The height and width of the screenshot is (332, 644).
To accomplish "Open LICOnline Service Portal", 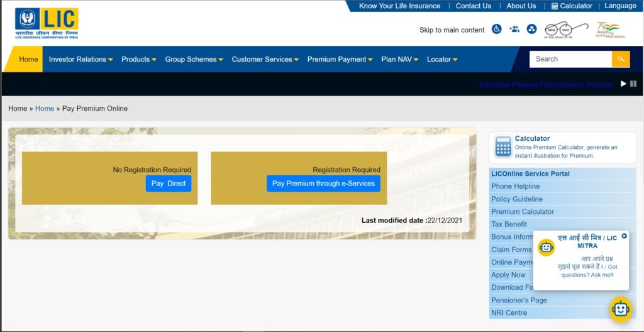I will point(530,174).
